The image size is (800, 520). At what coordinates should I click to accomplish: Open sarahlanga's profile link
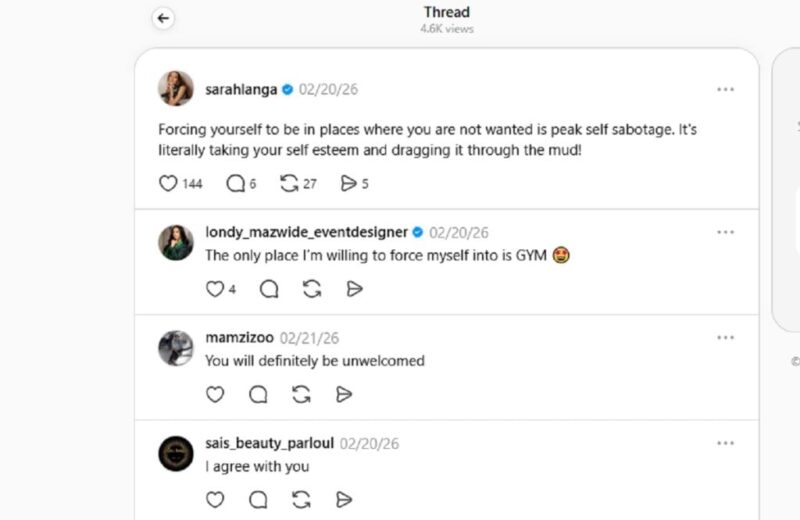point(242,89)
